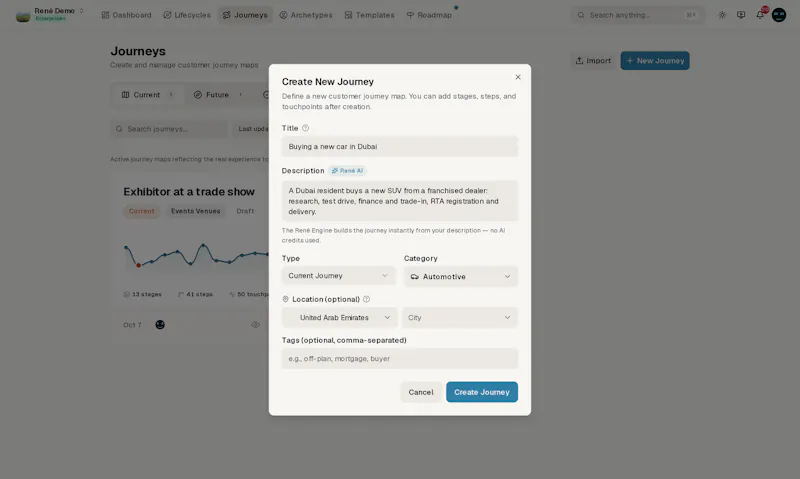Click the Create Journey button
800x479 pixels.
tap(482, 392)
